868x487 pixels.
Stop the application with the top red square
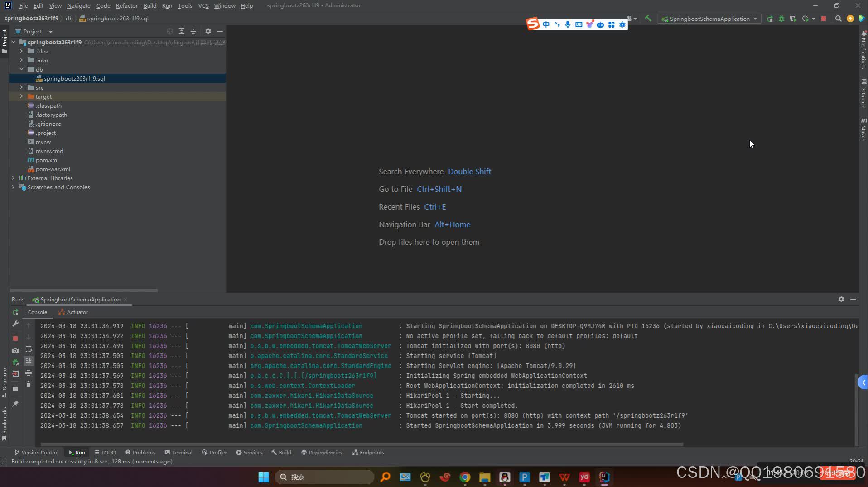click(x=824, y=19)
